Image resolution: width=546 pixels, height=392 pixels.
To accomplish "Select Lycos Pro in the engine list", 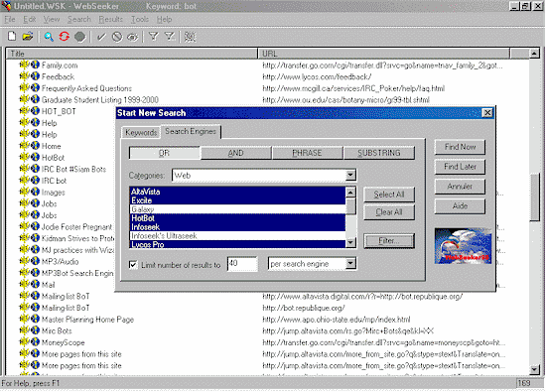I will (237, 244).
